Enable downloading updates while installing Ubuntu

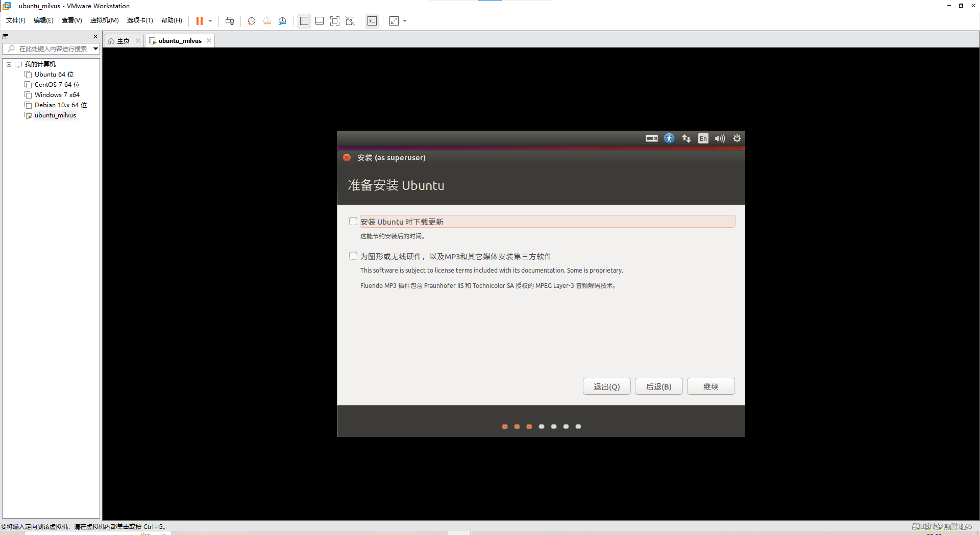coord(353,221)
